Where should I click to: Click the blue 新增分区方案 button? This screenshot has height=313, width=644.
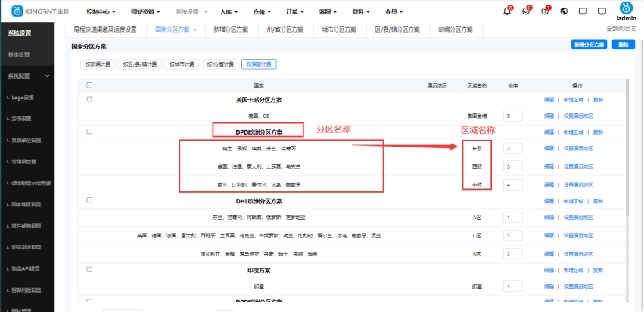589,45
